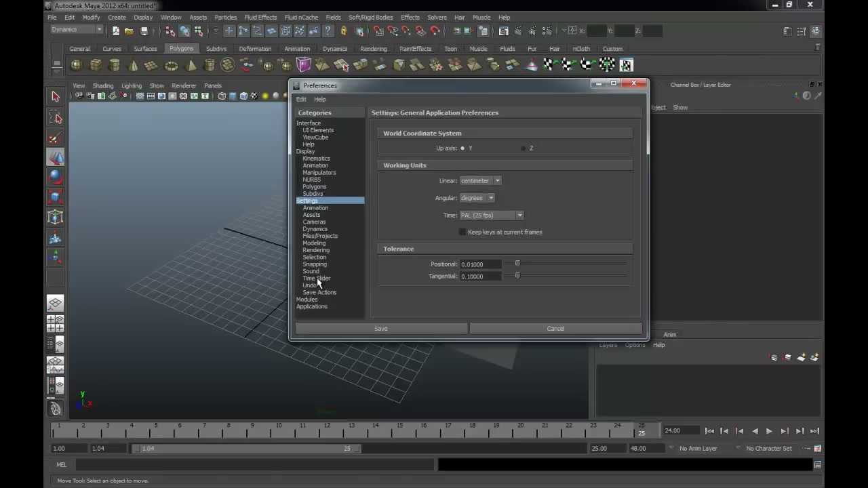Select the Files/Projects category
The height and width of the screenshot is (488, 868).
pos(320,236)
